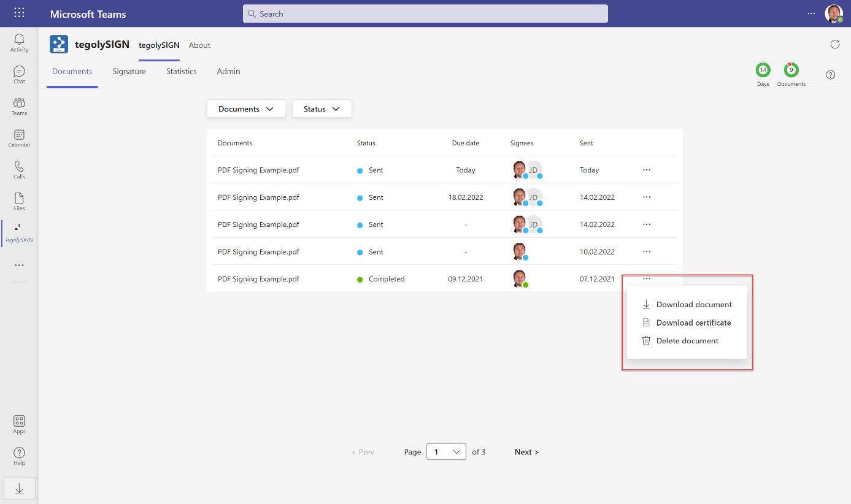851x504 pixels.
Task: Open the About tab
Action: tap(199, 45)
